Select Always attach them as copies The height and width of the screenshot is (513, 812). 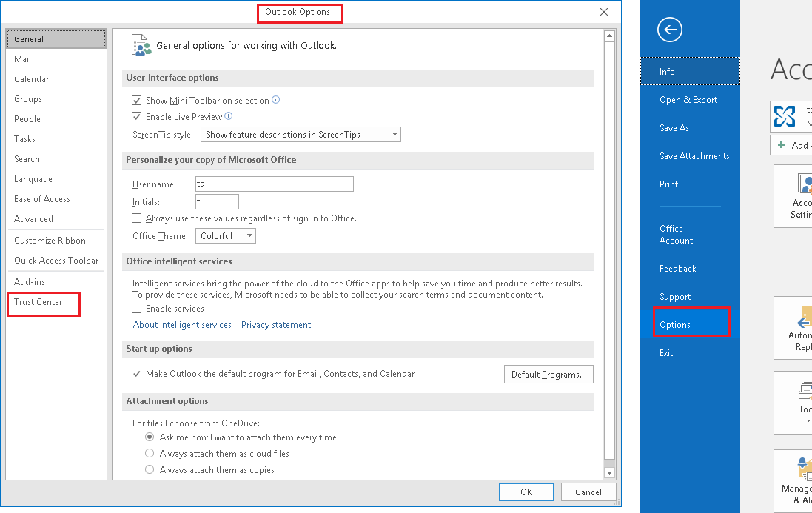[150, 469]
